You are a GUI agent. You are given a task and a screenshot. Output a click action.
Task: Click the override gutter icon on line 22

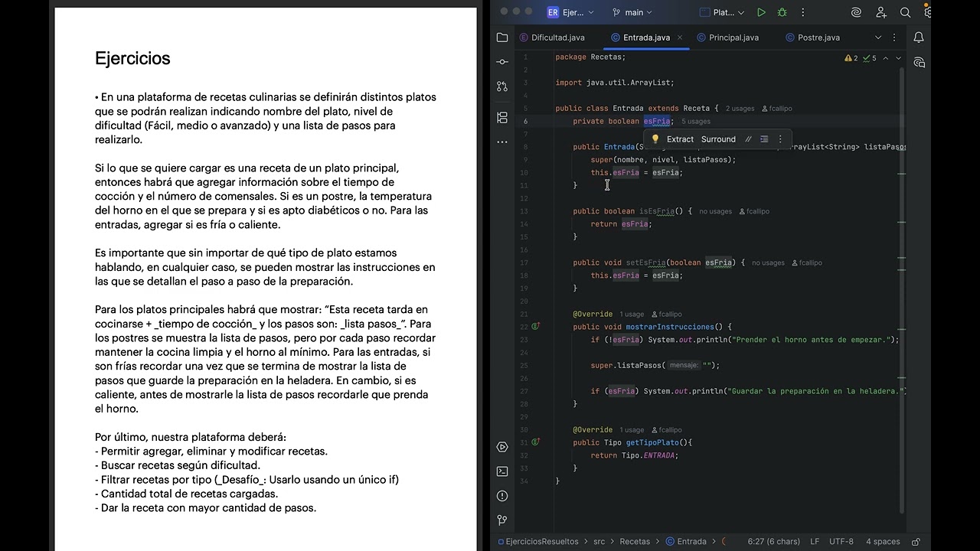[536, 327]
